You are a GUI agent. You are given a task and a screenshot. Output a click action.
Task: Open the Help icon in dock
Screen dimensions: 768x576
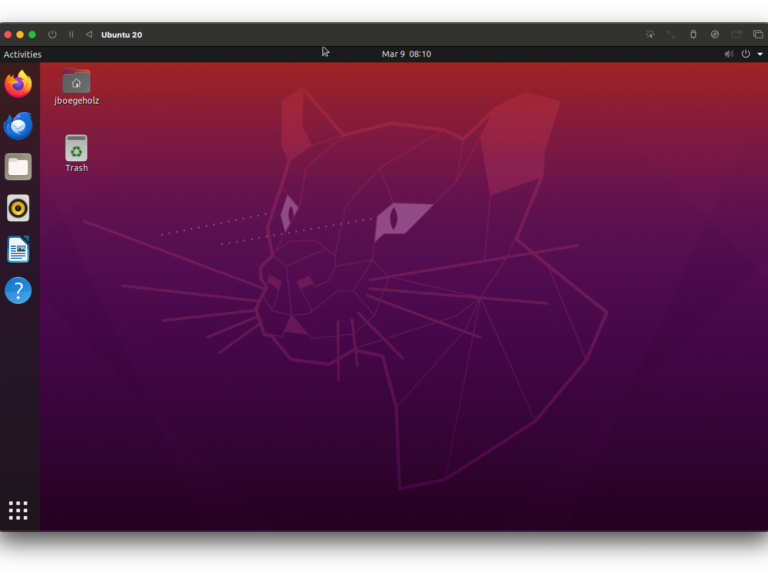coord(18,290)
